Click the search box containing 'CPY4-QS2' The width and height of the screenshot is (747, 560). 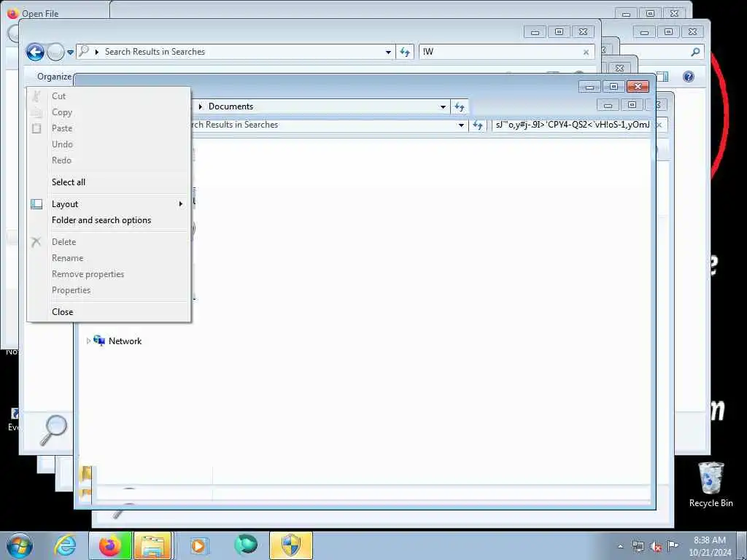pos(572,125)
